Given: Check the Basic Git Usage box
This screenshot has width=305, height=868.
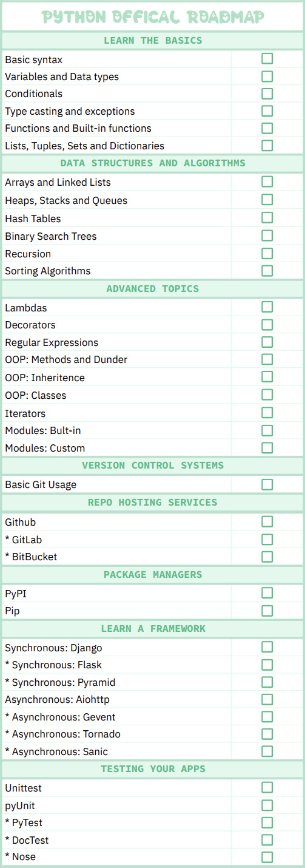Looking at the screenshot, I should (267, 484).
